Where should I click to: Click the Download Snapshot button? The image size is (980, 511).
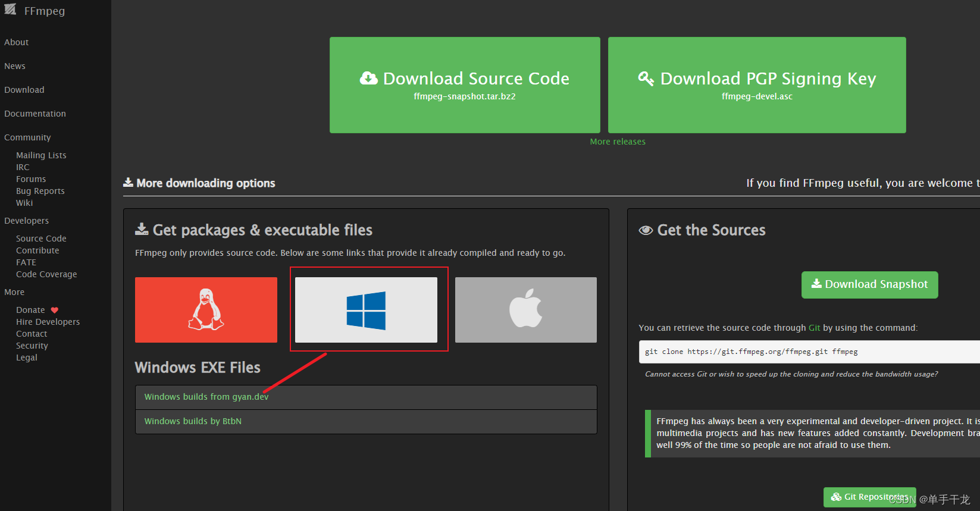869,285
